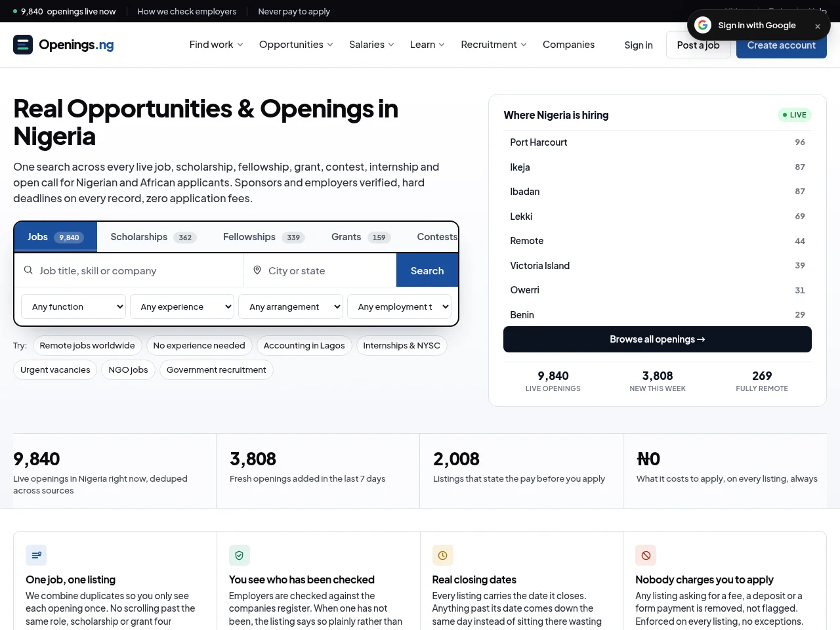Click the blue Search button
Image resolution: width=840 pixels, height=630 pixels.
pyautogui.click(x=427, y=270)
